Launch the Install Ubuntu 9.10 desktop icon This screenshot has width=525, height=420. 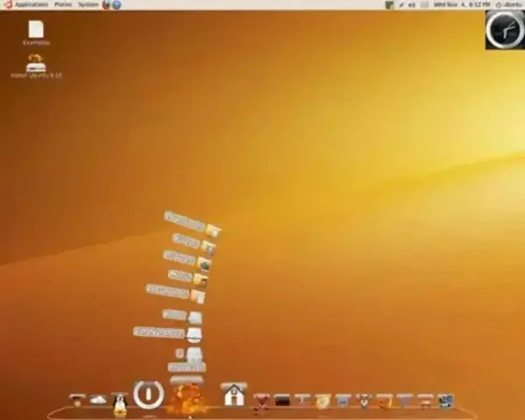pyautogui.click(x=36, y=66)
